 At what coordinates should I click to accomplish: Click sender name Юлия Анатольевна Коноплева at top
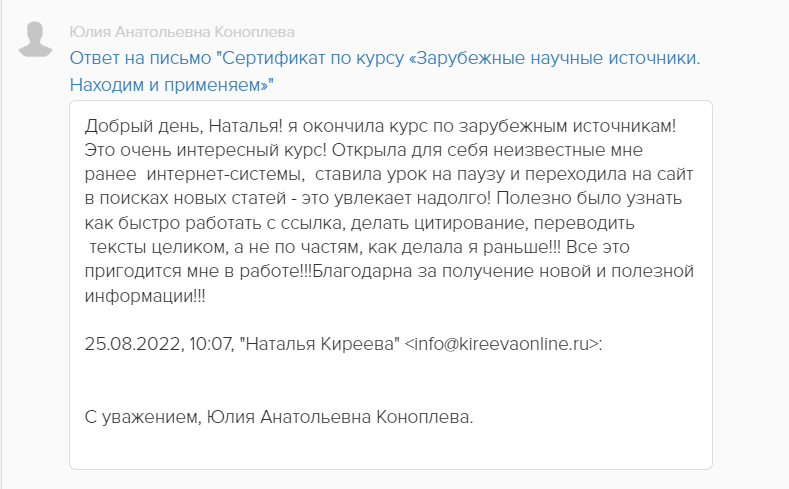pyautogui.click(x=182, y=33)
